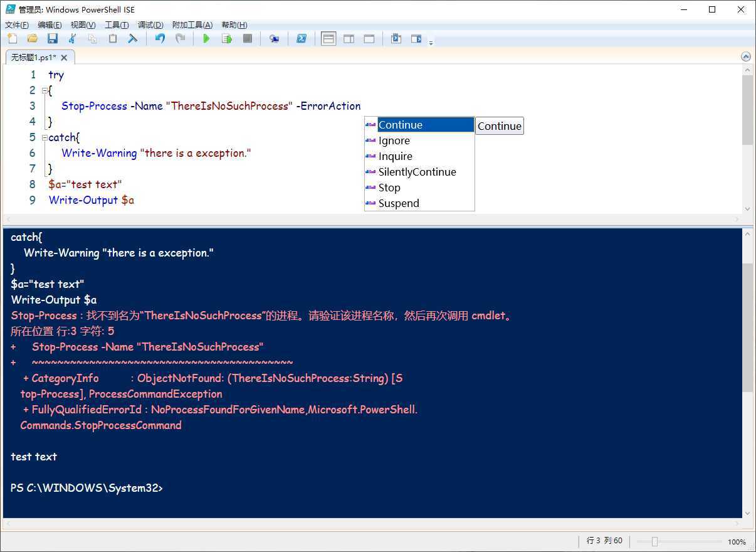Collapse the catch block at line 5
This screenshot has width=756, height=552.
(45, 137)
